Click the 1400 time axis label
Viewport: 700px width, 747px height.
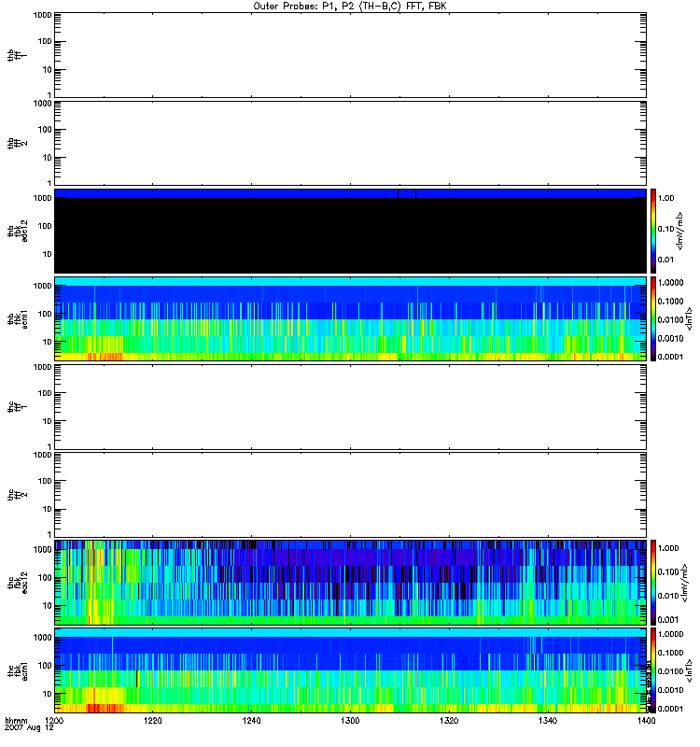[646, 721]
